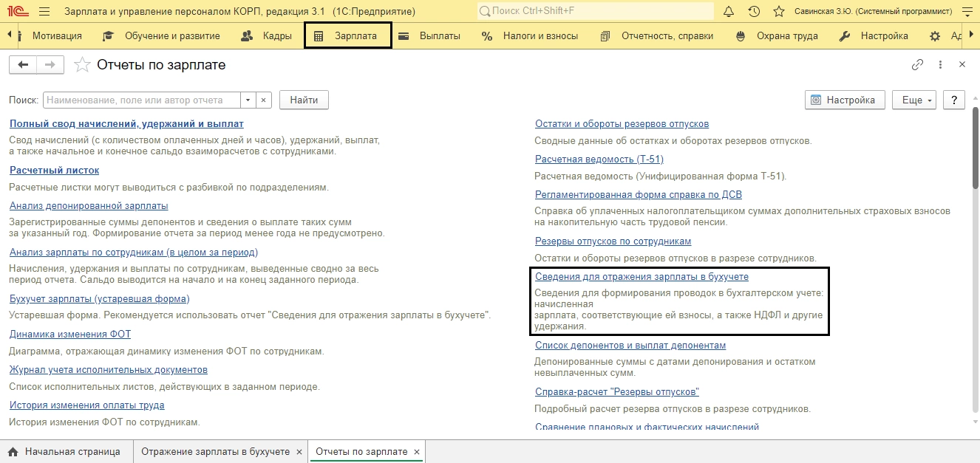Open Бухучет зарплаты (устаревшая форма)
Screen dimensions: 980x463
100,299
